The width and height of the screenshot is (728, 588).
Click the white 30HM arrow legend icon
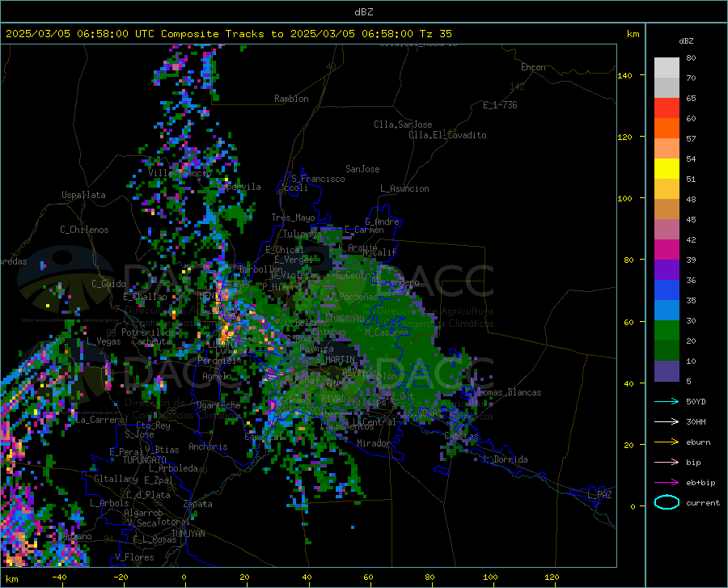[x=667, y=421]
